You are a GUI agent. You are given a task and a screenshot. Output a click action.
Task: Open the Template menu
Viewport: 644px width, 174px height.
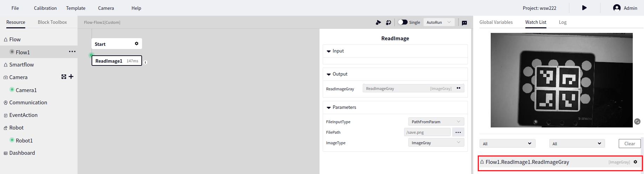pyautogui.click(x=76, y=8)
